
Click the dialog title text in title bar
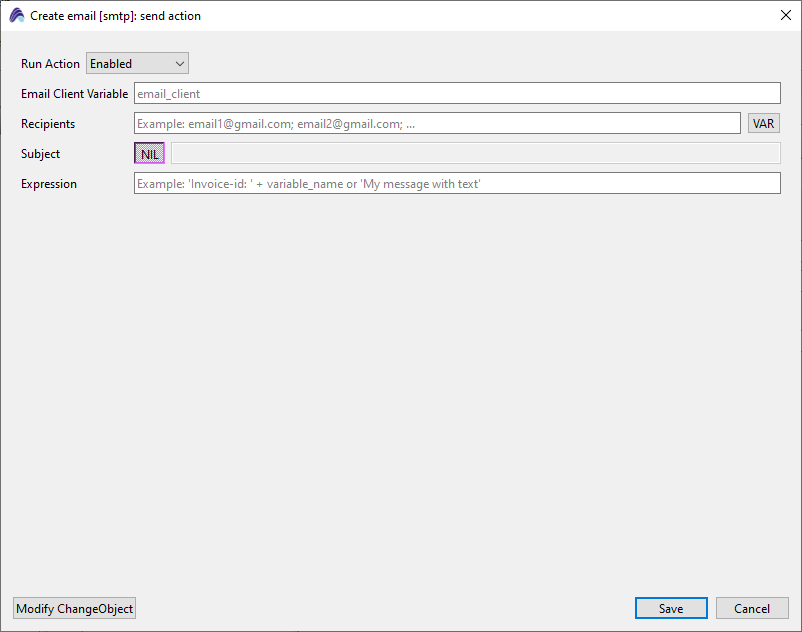115,16
